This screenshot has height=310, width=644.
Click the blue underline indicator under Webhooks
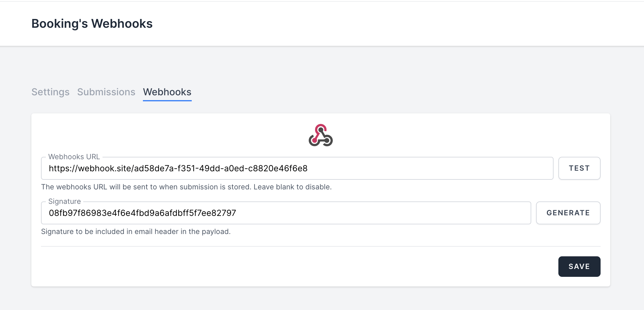(x=167, y=100)
